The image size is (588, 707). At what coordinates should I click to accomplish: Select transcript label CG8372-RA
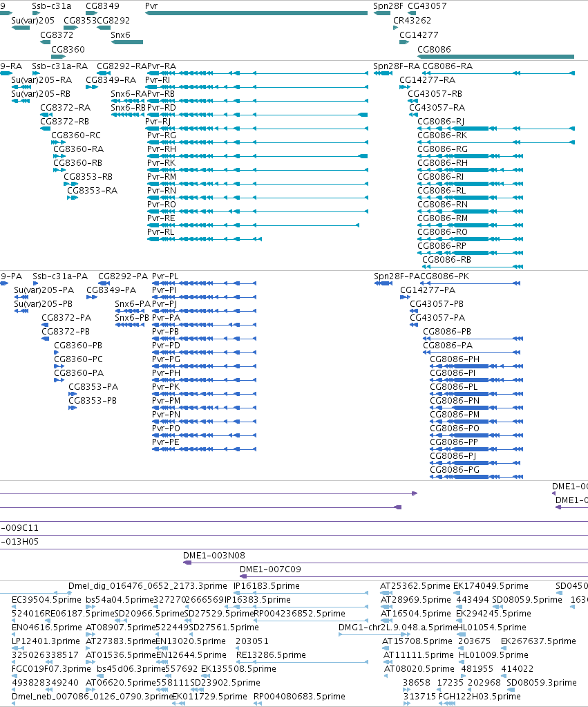66,107
